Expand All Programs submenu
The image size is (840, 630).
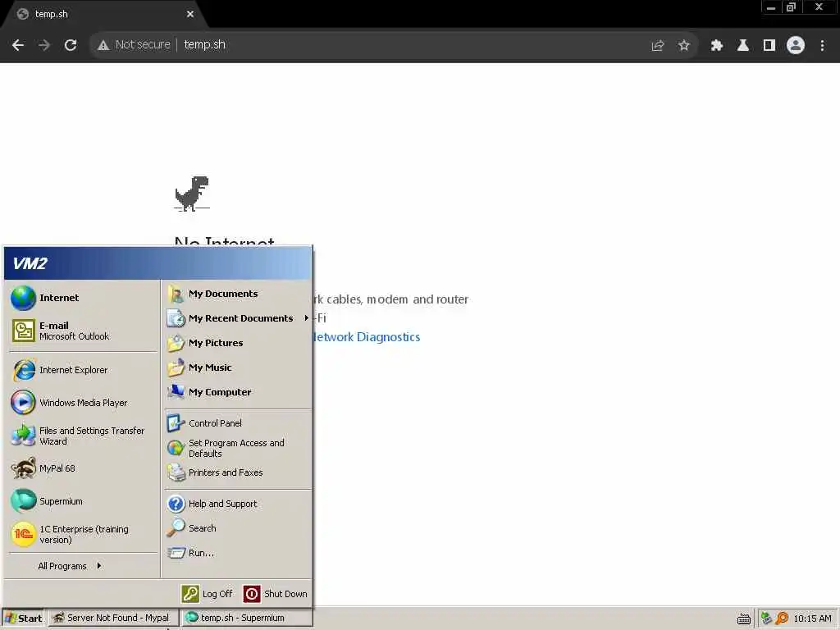tap(70, 566)
